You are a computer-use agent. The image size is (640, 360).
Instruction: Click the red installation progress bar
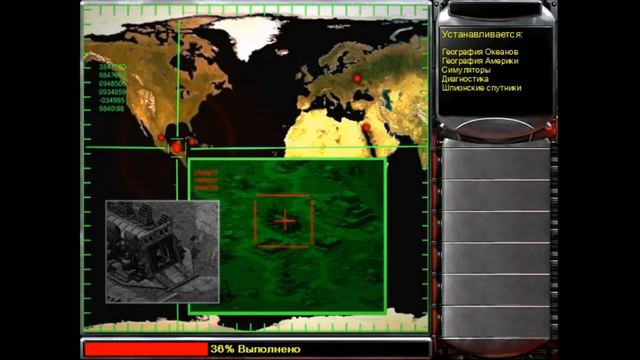click(x=146, y=349)
